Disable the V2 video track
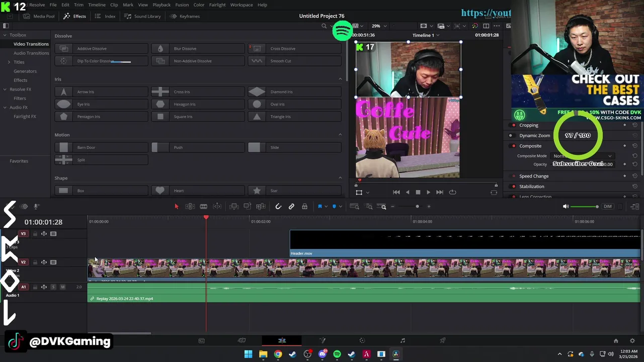This screenshot has height=362, width=644. click(x=53, y=262)
